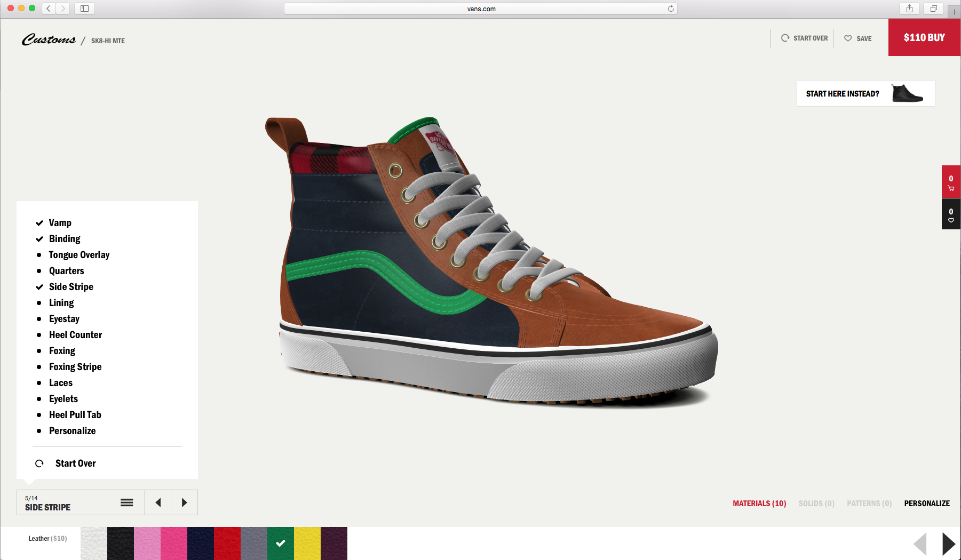Screen dimensions: 961x560
Task: Select Eyestay in the parts list
Action: tap(64, 319)
